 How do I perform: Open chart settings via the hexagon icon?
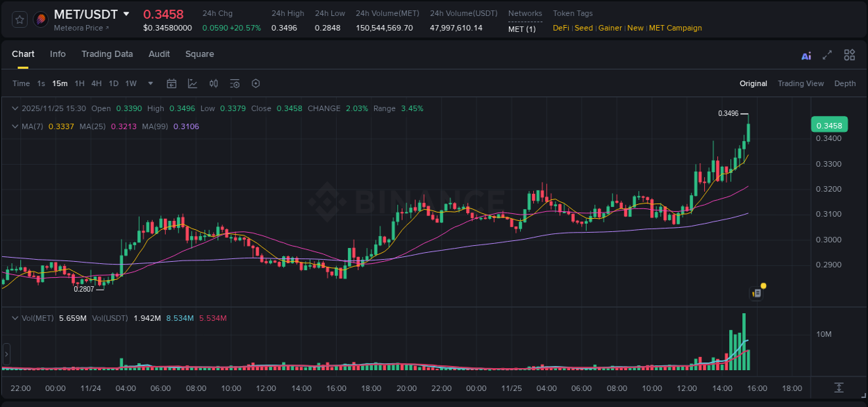(256, 83)
